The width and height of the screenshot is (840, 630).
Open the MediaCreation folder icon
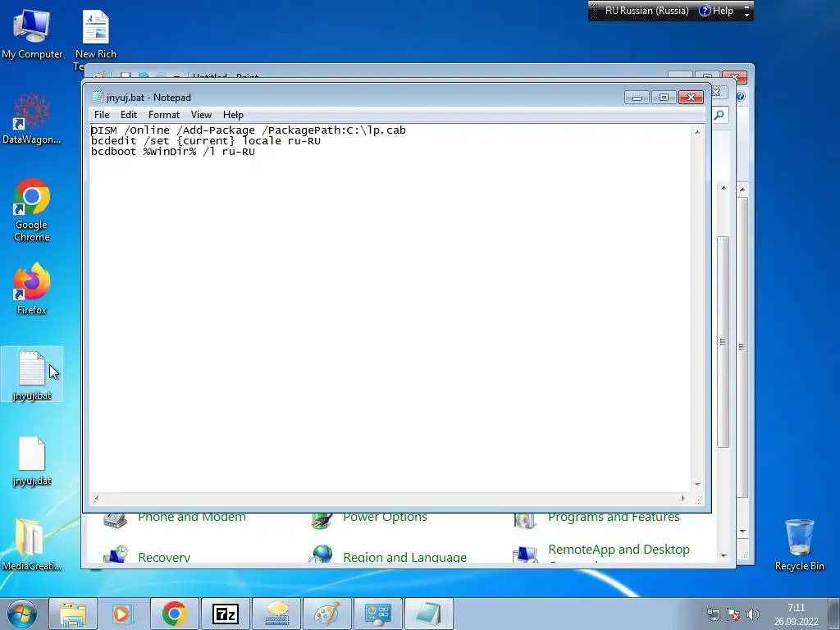[32, 545]
